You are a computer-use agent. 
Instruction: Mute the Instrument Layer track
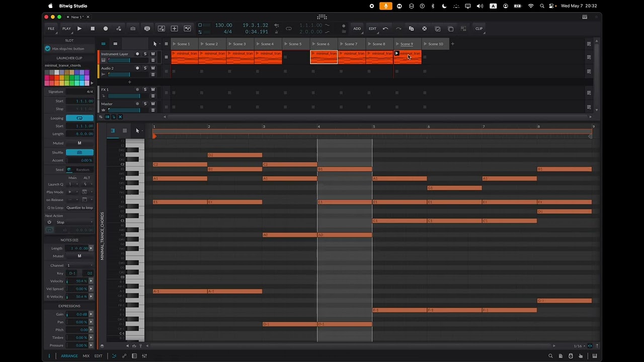pyautogui.click(x=153, y=54)
